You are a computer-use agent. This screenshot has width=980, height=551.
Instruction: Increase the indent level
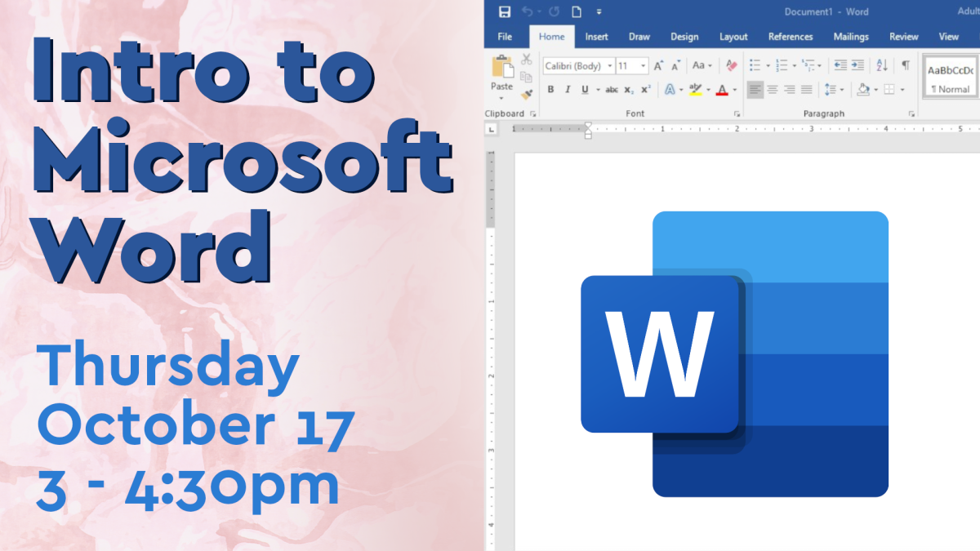(857, 64)
